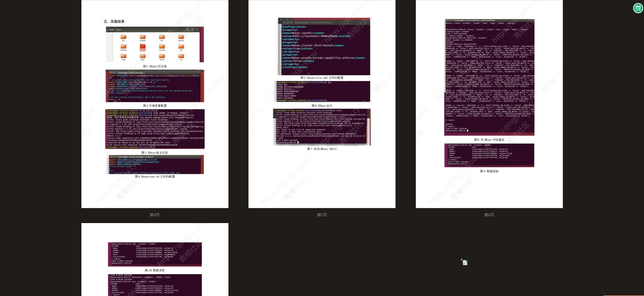Click the share folder icon in Figure 1
The height and width of the screenshot is (296, 644).
(162, 56)
